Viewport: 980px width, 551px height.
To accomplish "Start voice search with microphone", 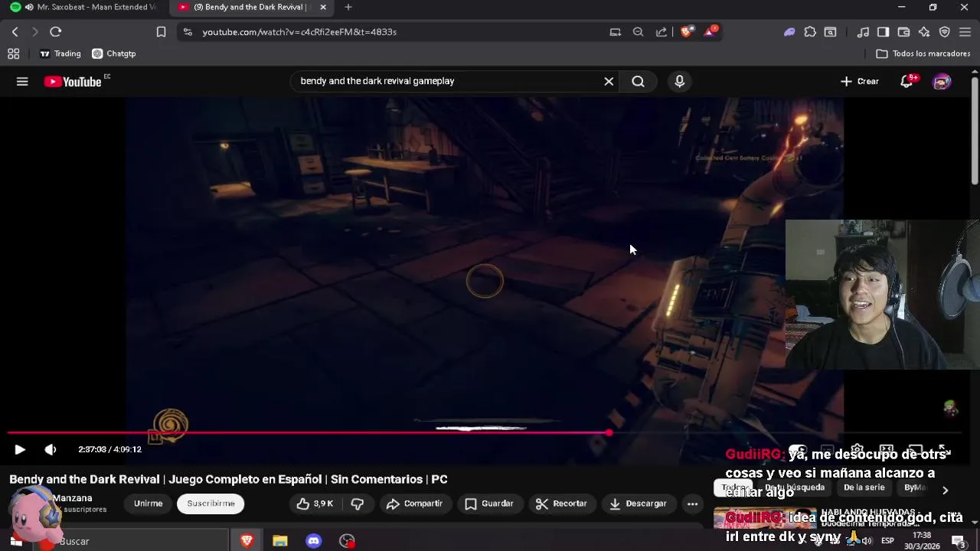I will [x=679, y=81].
